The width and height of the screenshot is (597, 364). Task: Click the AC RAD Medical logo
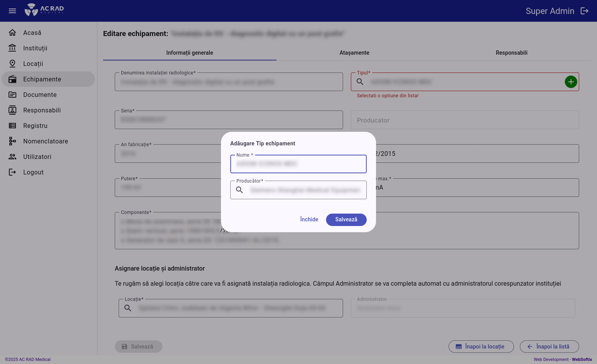pyautogui.click(x=44, y=10)
